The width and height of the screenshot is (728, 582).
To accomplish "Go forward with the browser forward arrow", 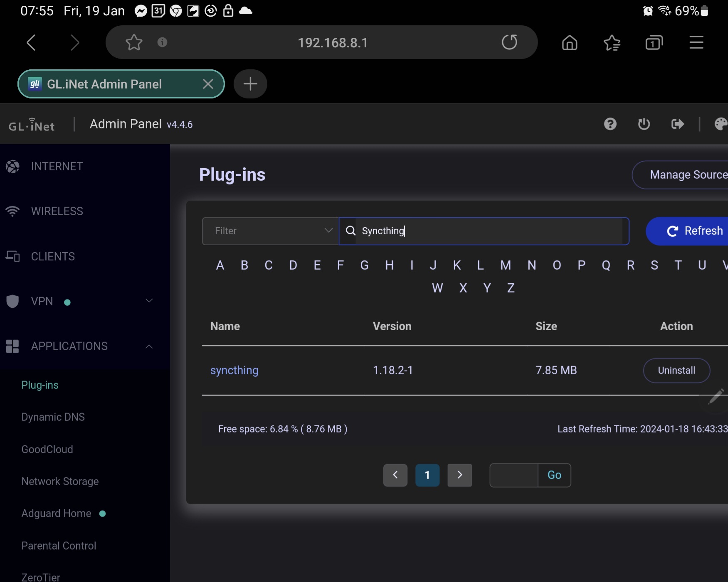I will (74, 42).
